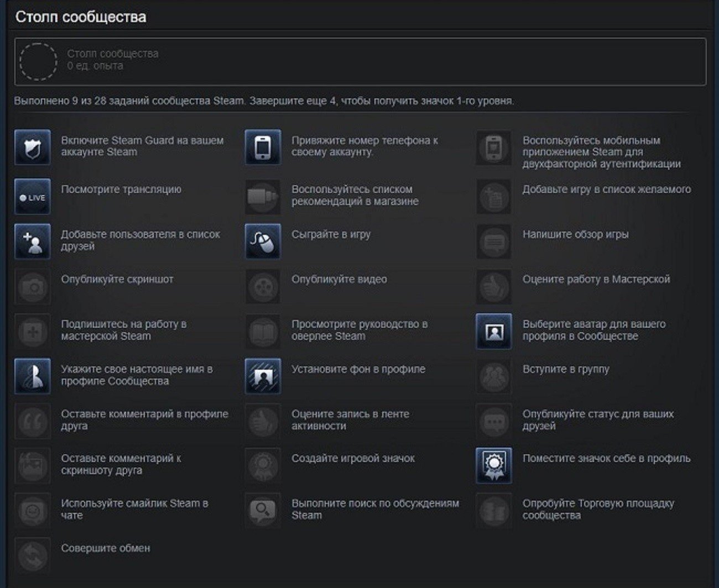Click the '0 ед. опыта' experience text
Screen dimensions: 719x588
(x=95, y=66)
